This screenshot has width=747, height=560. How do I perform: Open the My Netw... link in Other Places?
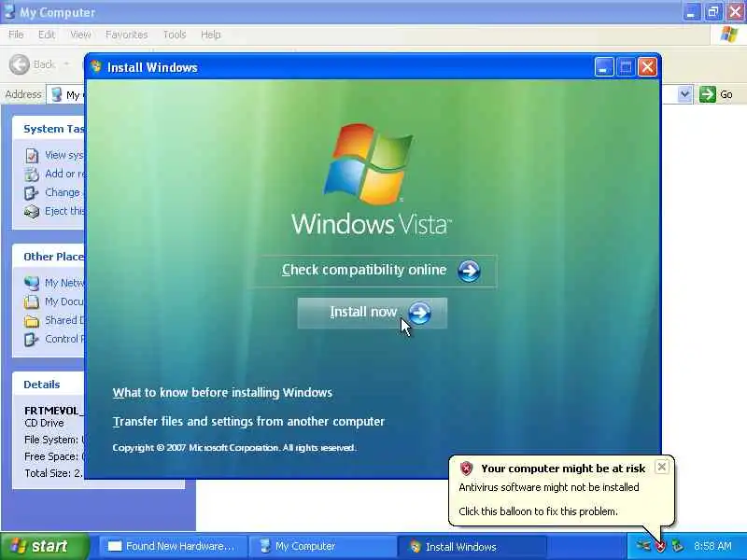tap(64, 283)
